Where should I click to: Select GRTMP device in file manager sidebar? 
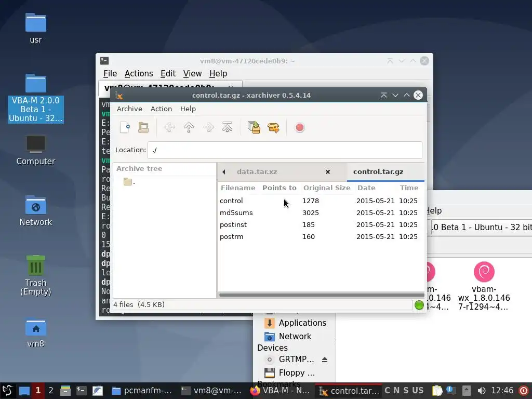pos(289,360)
